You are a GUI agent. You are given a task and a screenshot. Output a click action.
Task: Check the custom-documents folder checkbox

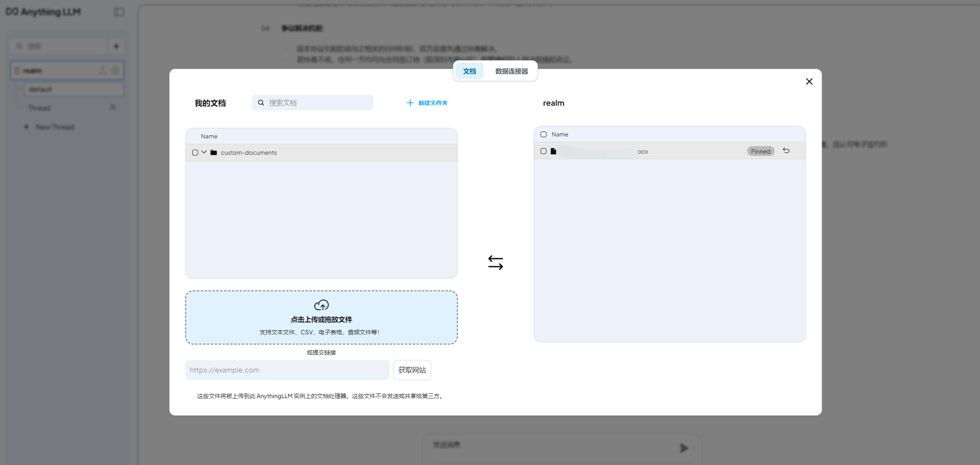click(195, 152)
